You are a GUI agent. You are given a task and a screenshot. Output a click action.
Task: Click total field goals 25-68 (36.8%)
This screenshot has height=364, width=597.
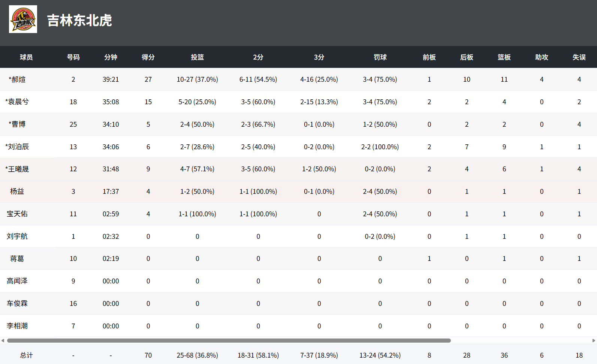[197, 355]
